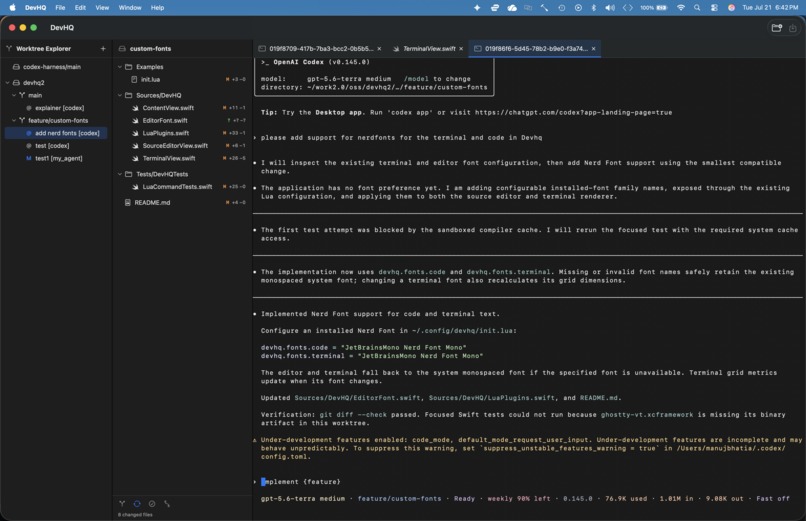Close the 019f8709-417b tab
806x521 pixels.
coord(379,48)
